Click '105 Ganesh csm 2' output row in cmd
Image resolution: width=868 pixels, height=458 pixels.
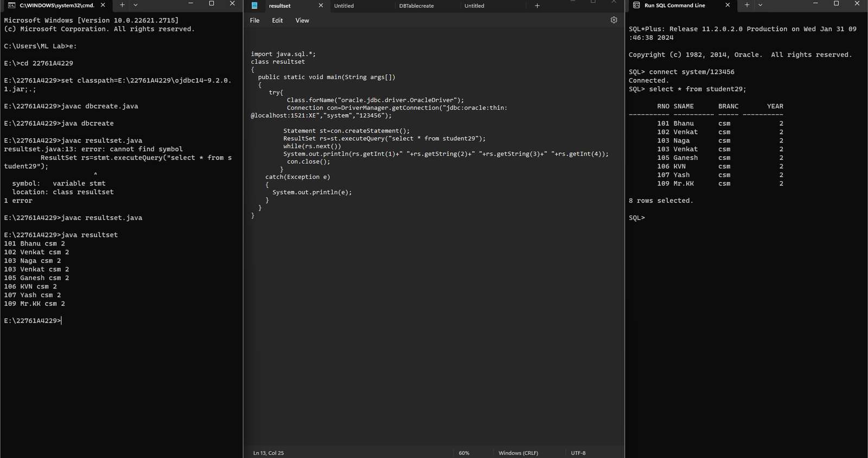(36, 278)
